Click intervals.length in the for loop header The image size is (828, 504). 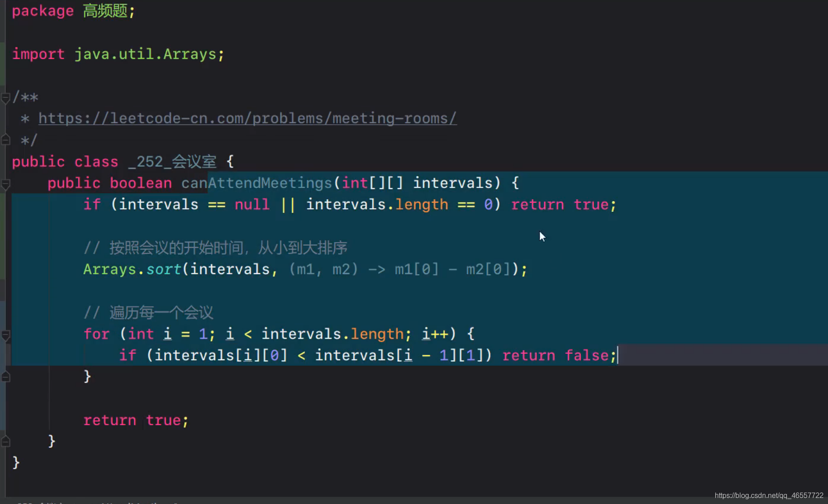(x=332, y=334)
